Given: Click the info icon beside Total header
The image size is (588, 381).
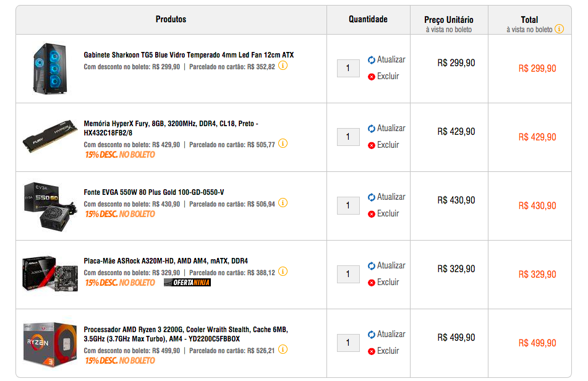Looking at the screenshot, I should (x=559, y=29).
